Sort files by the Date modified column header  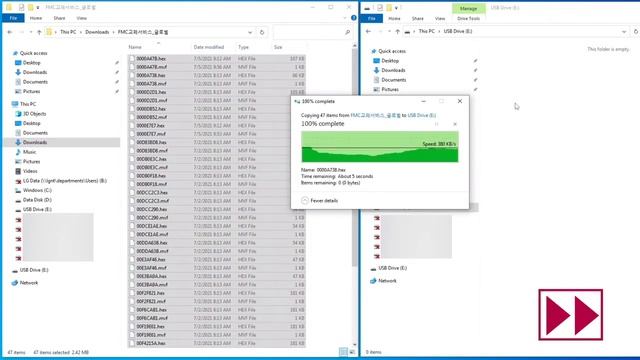point(209,47)
